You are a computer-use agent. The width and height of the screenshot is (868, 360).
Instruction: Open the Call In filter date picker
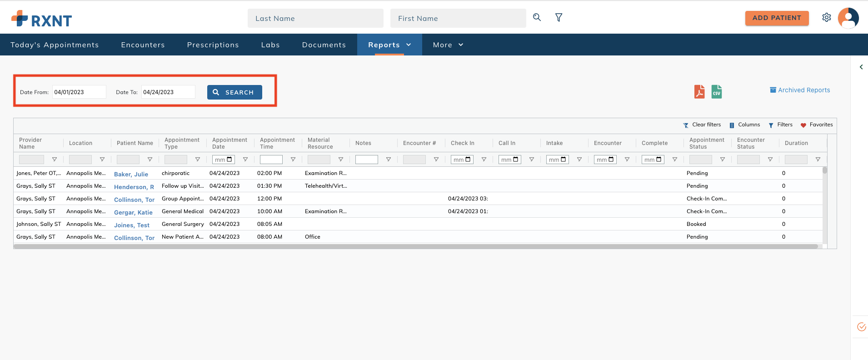tap(516, 160)
